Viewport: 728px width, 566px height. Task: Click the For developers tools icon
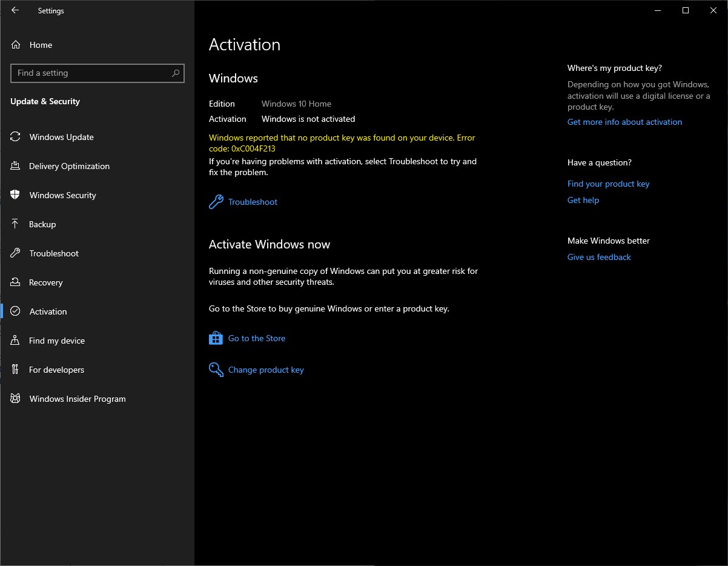[x=16, y=370]
